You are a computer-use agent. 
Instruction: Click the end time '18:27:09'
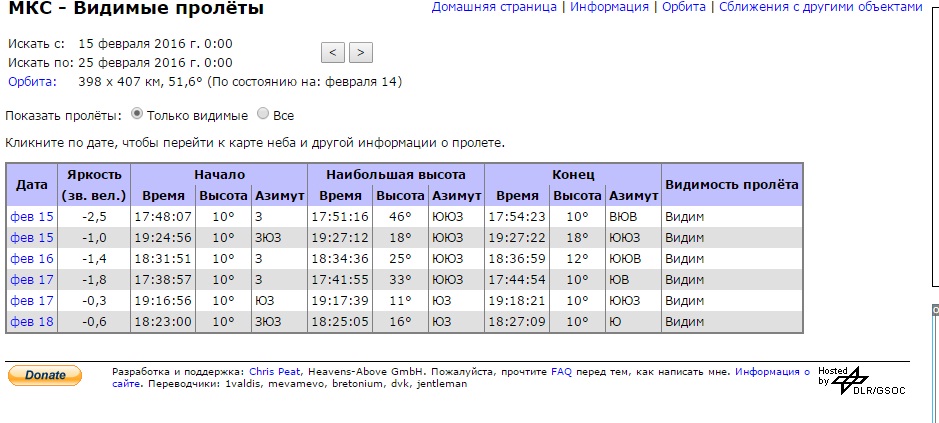[517, 322]
